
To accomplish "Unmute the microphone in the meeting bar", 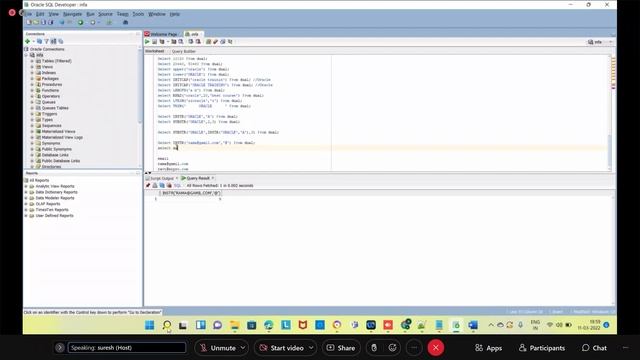I will tap(218, 348).
